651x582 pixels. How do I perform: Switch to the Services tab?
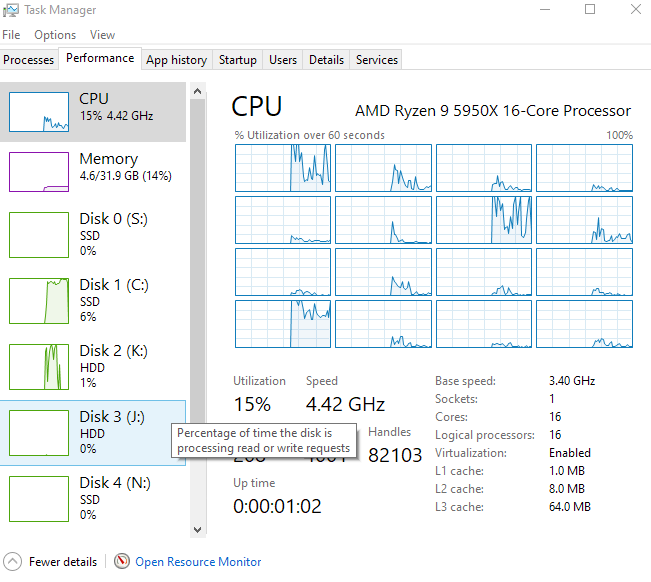(377, 60)
